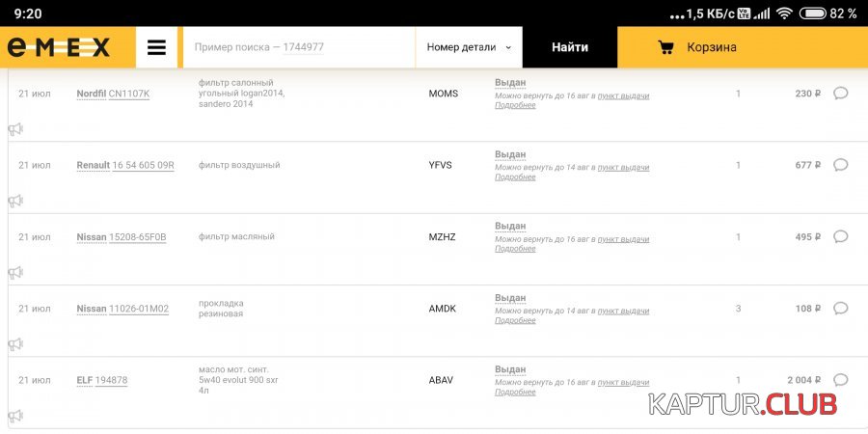This screenshot has width=868, height=434.
Task: Open the emex logo home page
Action: pyautogui.click(x=59, y=47)
